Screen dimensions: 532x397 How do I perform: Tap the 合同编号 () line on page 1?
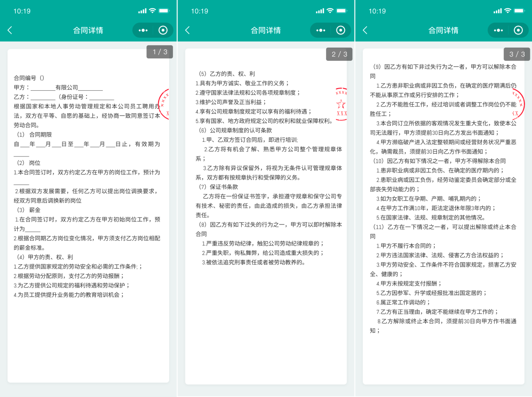tap(29, 78)
